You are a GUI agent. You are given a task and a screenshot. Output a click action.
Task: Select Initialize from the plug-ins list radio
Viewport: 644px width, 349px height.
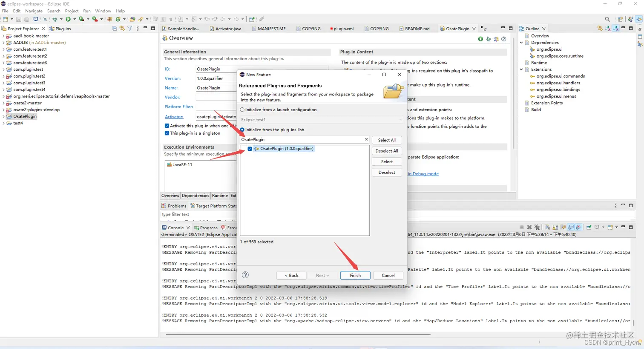coord(242,130)
